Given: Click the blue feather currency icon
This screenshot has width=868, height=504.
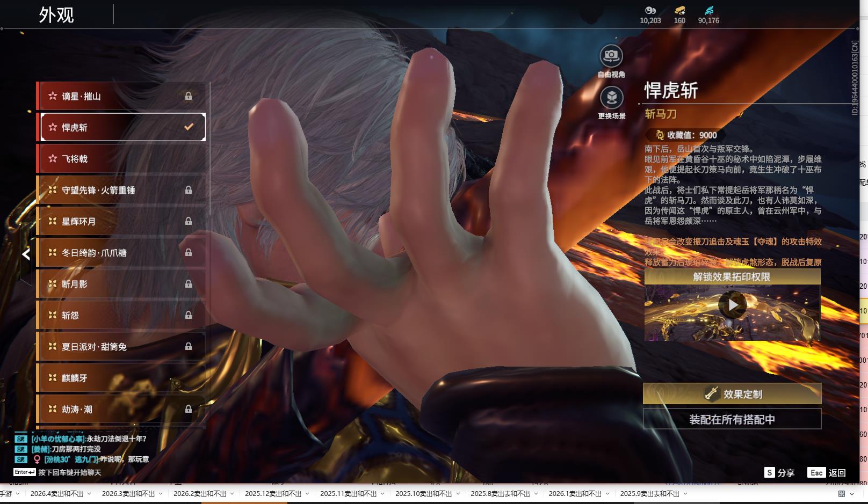Looking at the screenshot, I should coord(708,11).
